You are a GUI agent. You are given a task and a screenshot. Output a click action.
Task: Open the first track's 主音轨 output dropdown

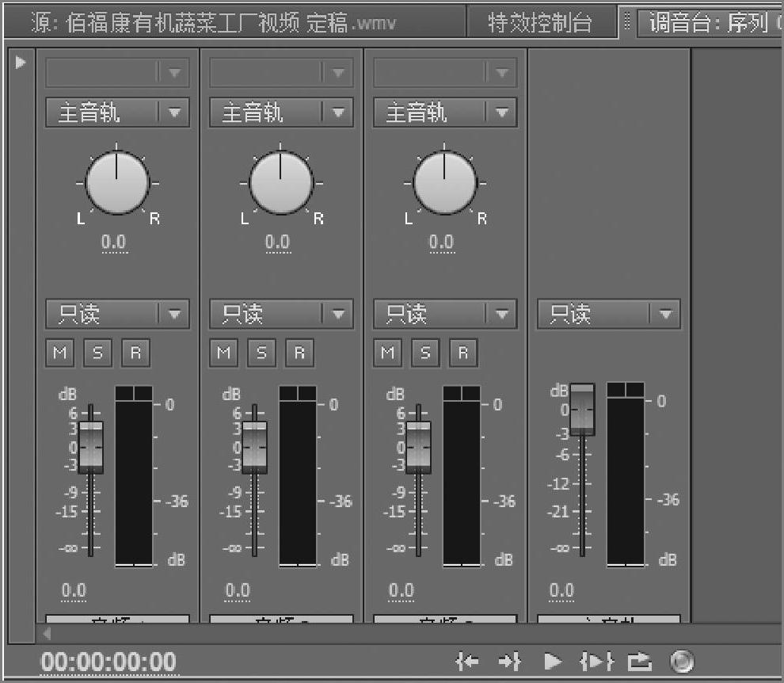tap(117, 113)
